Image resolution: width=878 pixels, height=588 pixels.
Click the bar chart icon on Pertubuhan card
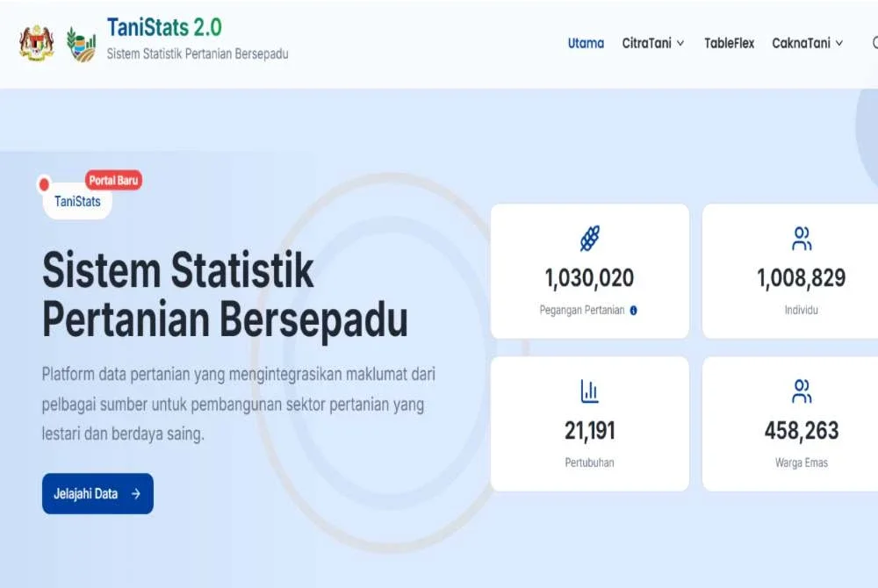pyautogui.click(x=590, y=389)
